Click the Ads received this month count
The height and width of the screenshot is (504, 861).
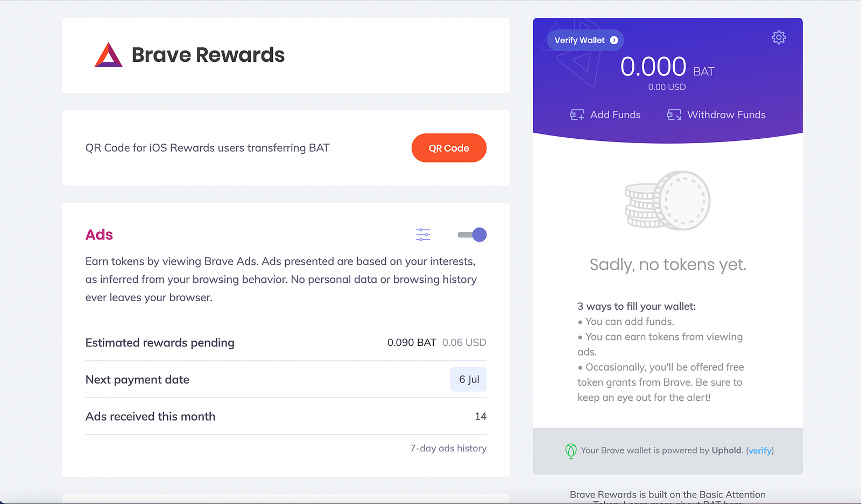pyautogui.click(x=481, y=416)
